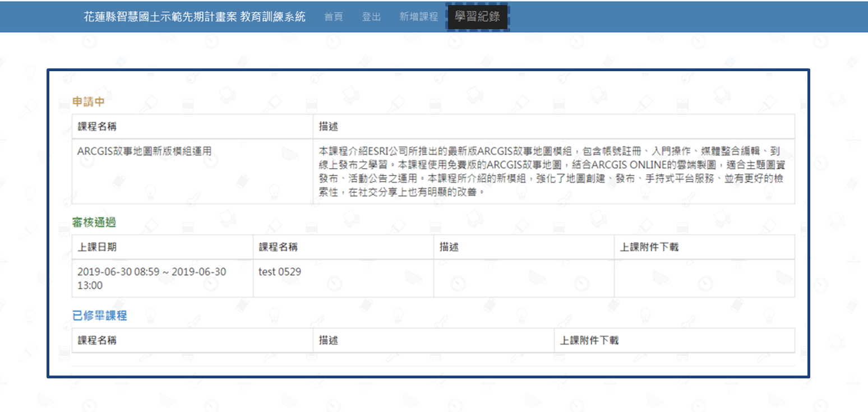
Task: Click 課程名稱 header in 已修畢課程 table
Action: pyautogui.click(x=97, y=340)
